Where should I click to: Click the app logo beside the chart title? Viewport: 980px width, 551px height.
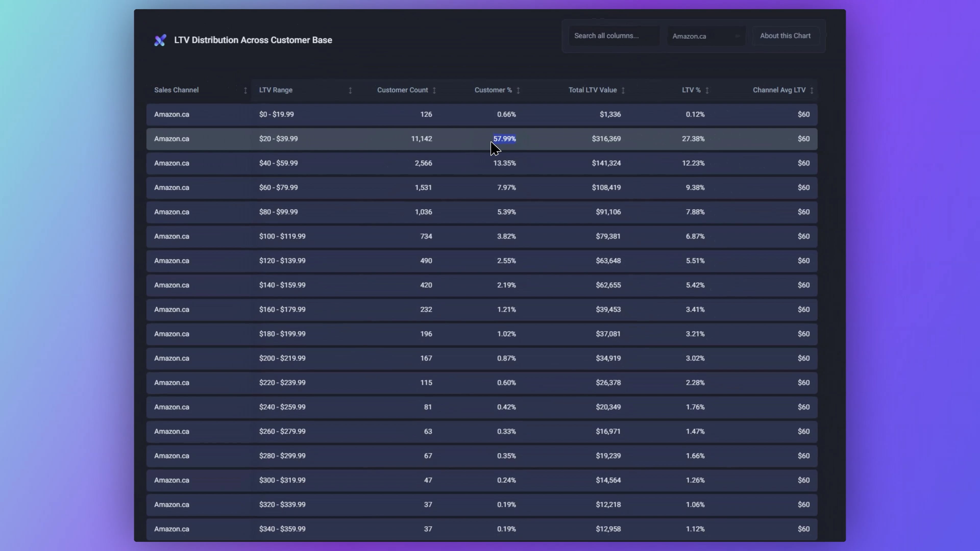(x=160, y=40)
